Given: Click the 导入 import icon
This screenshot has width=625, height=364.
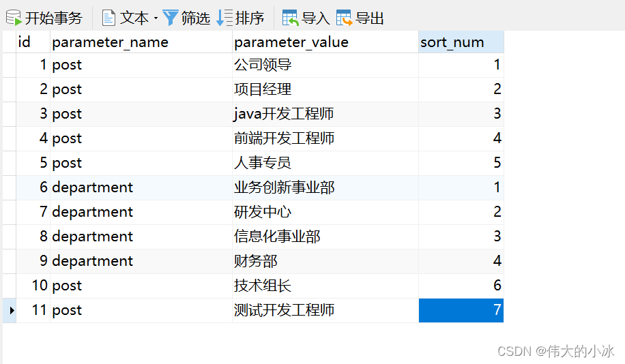Looking at the screenshot, I should (290, 18).
